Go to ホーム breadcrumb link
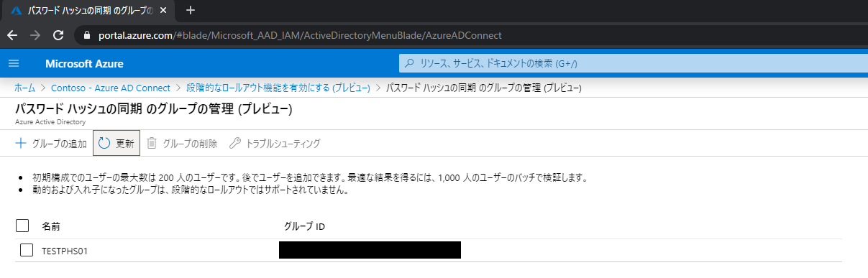Viewport: 868px width, 278px height. point(24,88)
